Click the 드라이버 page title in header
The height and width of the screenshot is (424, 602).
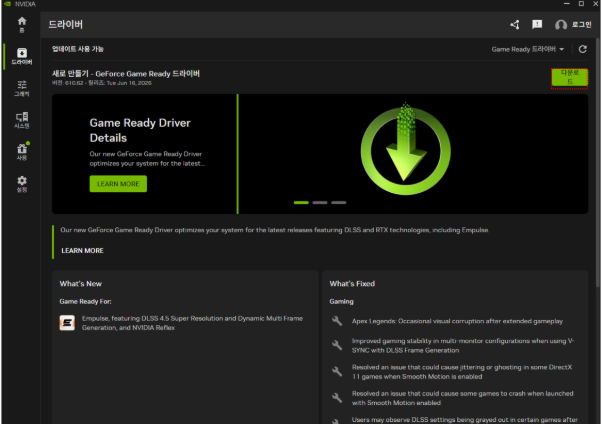click(x=66, y=25)
